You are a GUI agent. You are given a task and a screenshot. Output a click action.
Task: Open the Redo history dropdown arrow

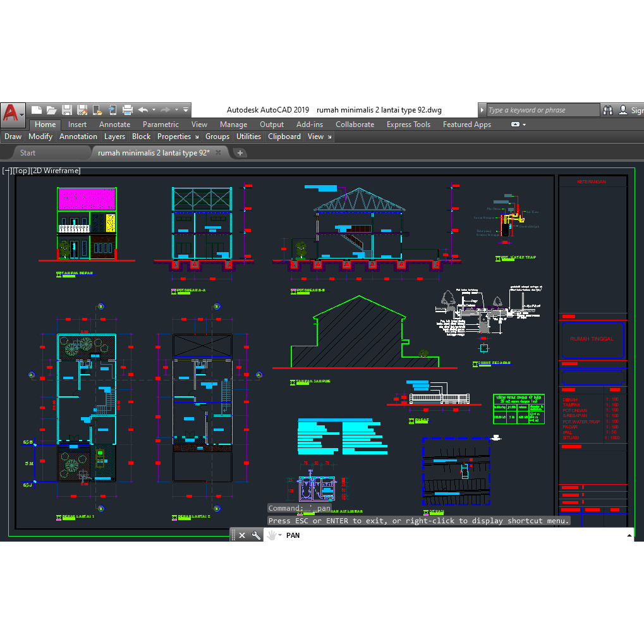[x=176, y=110]
